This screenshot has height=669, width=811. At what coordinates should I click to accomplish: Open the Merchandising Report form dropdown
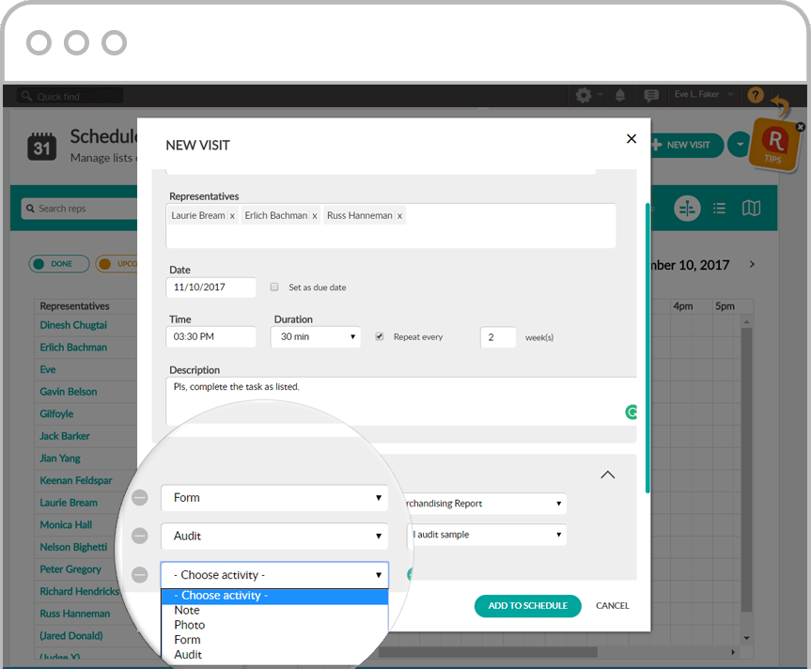[x=485, y=503]
